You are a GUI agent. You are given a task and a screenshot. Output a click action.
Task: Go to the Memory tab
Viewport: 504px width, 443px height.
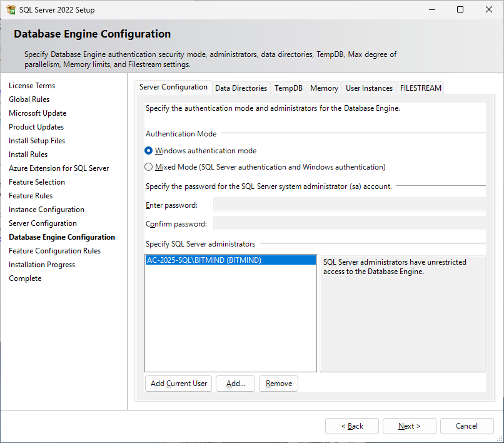pyautogui.click(x=324, y=88)
